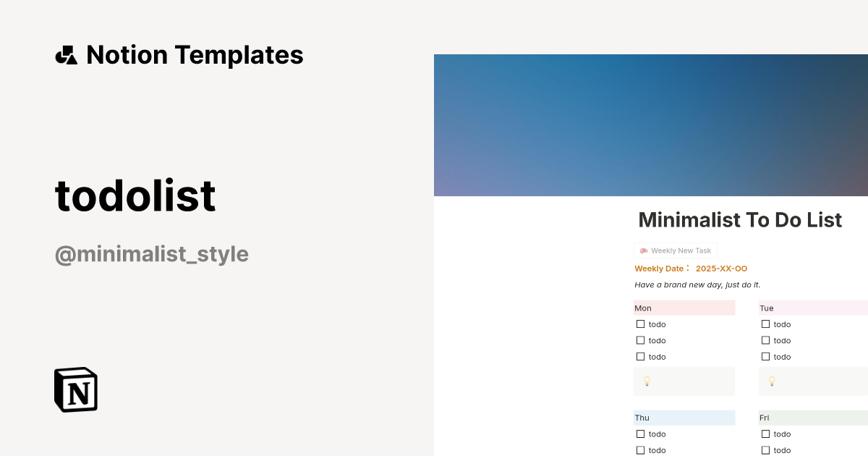Select the todolist template title
868x456 pixels.
[135, 194]
